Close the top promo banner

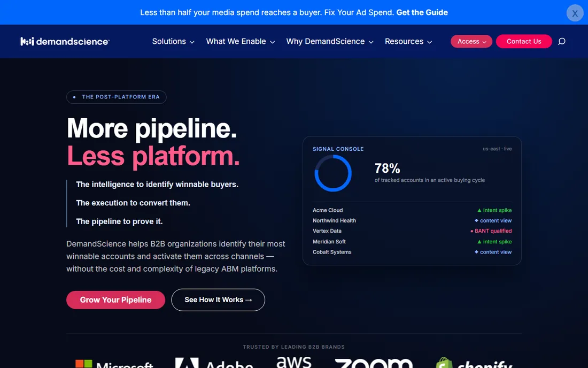coord(575,13)
